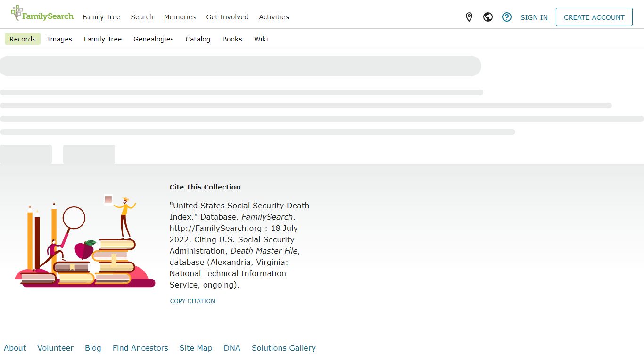Open the Search menu
Screen dimensions: 644x362
tap(142, 17)
